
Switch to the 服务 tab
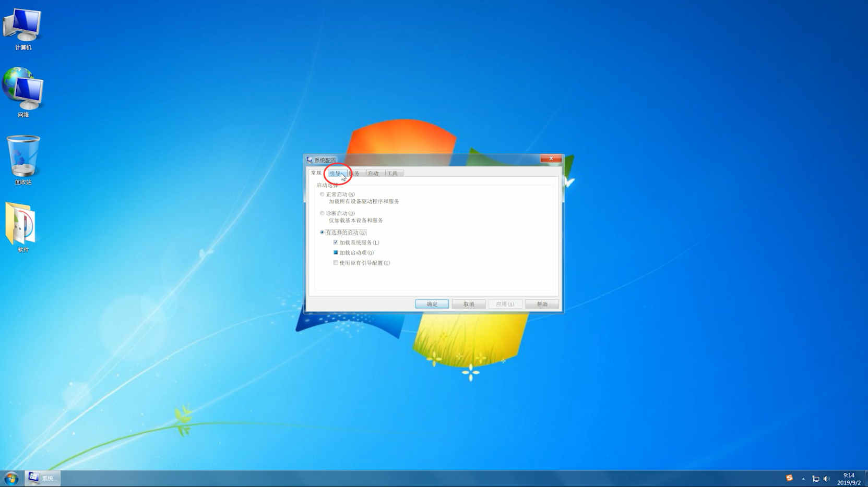point(355,173)
